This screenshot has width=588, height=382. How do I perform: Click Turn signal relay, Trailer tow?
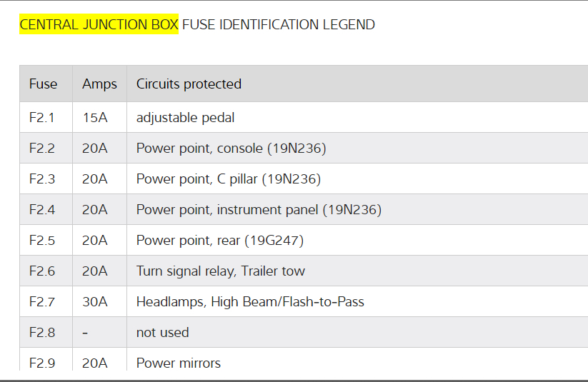click(220, 271)
